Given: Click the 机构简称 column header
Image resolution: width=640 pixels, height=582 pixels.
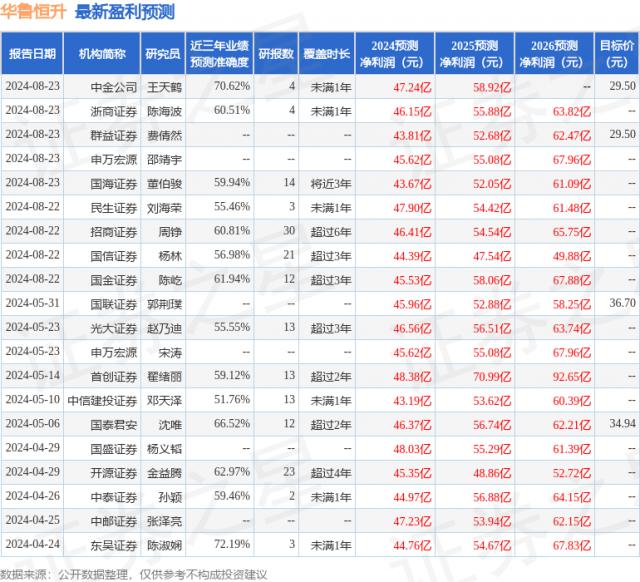Looking at the screenshot, I should pyautogui.click(x=102, y=54).
